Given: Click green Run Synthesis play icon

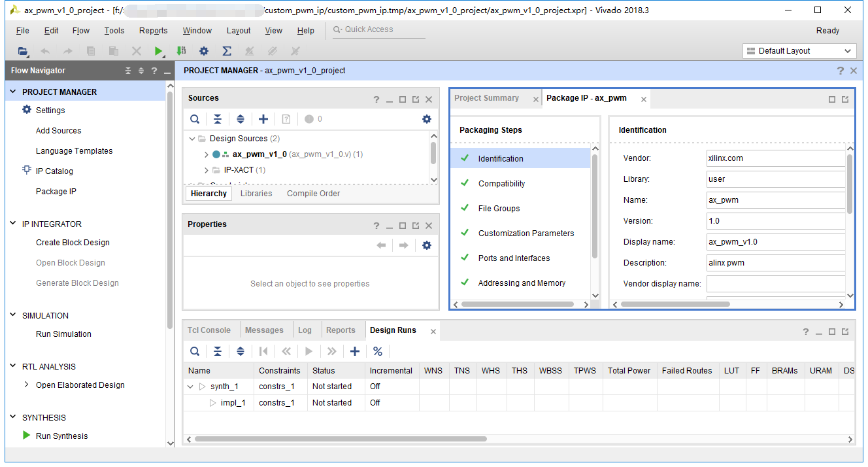Looking at the screenshot, I should click(x=27, y=436).
